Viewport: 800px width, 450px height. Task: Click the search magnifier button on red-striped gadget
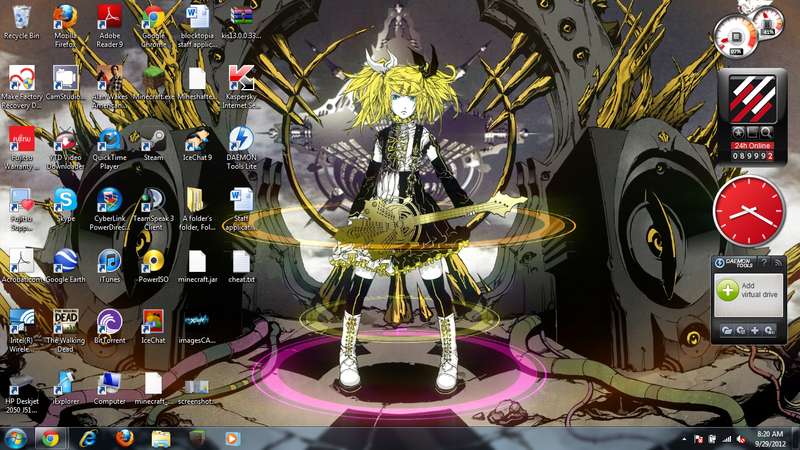coord(766,133)
